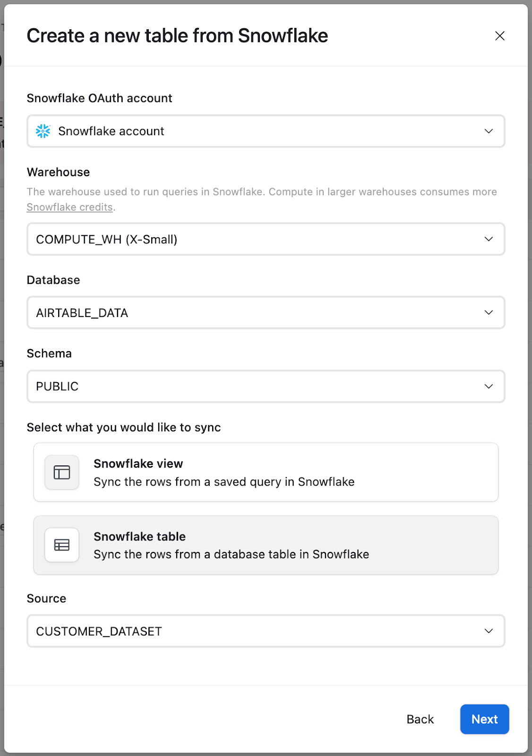Click the Schema field chevron arrow
This screenshot has width=532, height=756.
click(x=489, y=386)
